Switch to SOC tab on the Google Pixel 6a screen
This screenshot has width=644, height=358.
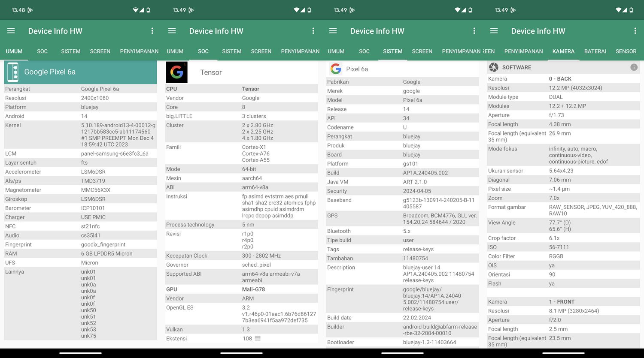pos(42,51)
